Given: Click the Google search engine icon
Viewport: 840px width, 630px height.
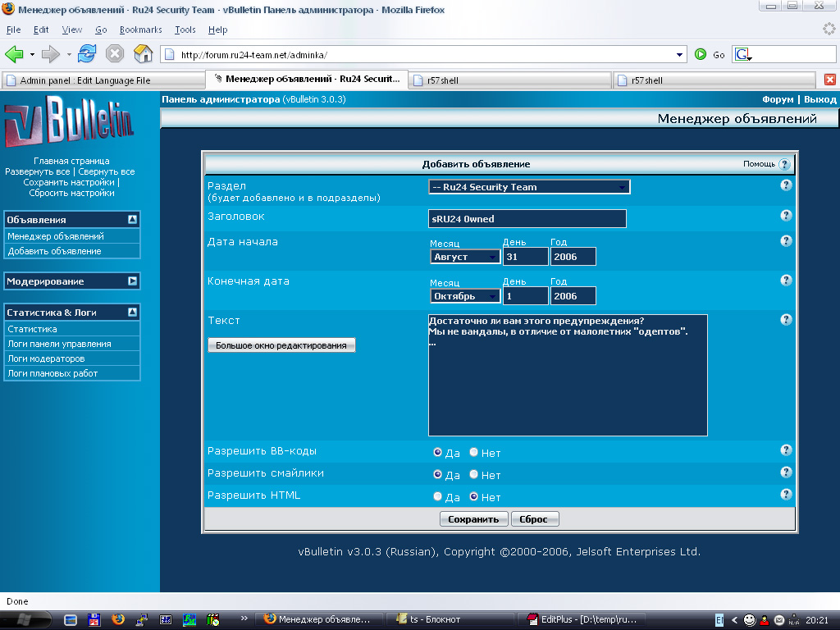Looking at the screenshot, I should click(743, 54).
